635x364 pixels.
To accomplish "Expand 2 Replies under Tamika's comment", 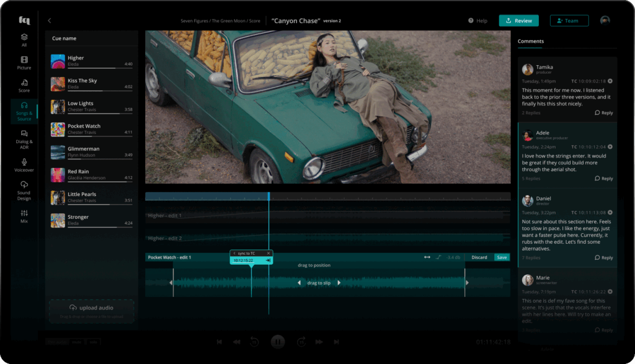I will pyautogui.click(x=531, y=113).
